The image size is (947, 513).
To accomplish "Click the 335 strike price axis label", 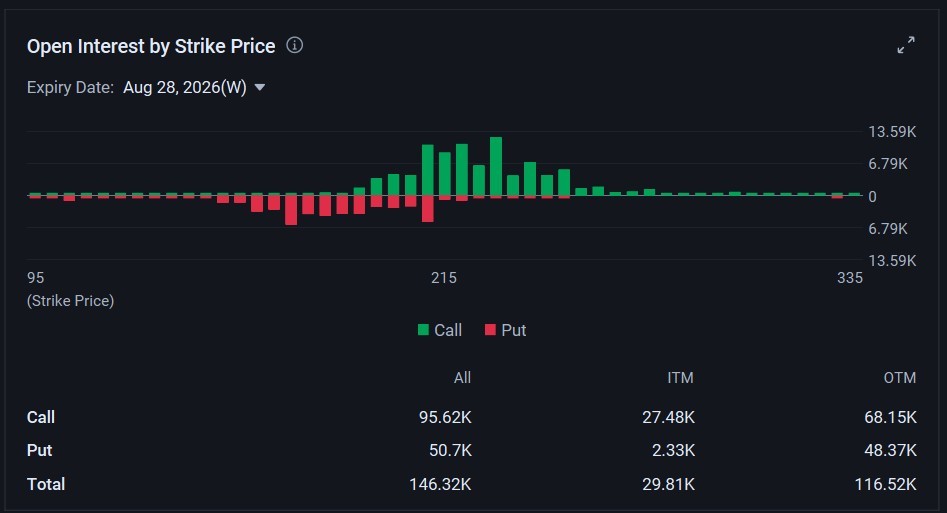I will point(850,278).
